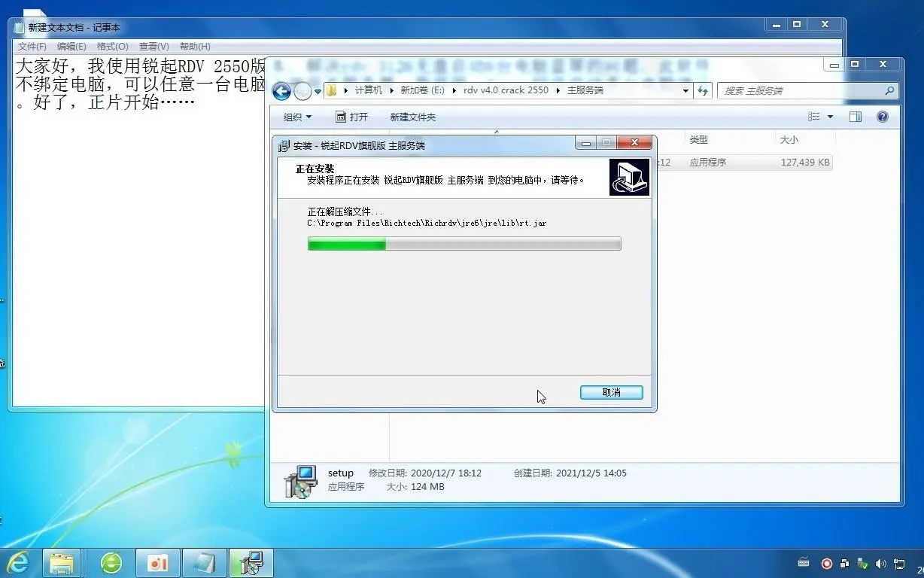The width and height of the screenshot is (924, 578).
Task: Expand arrow after 'rdv v4.0 crack 2550' breadcrumb
Action: pos(558,90)
